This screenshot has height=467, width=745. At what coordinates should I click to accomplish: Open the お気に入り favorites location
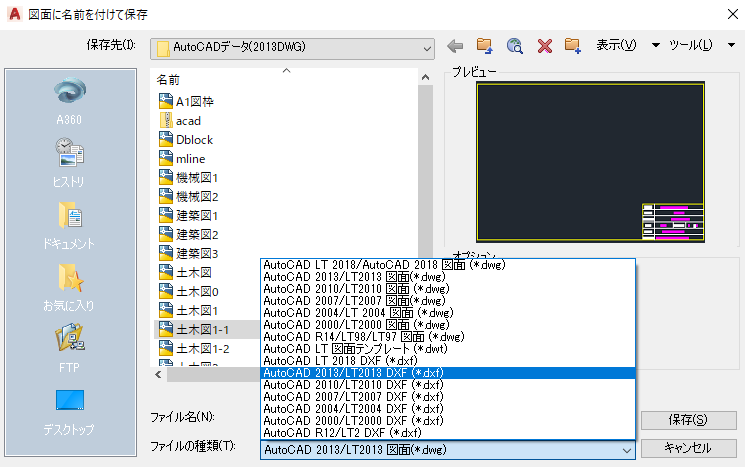[69, 287]
